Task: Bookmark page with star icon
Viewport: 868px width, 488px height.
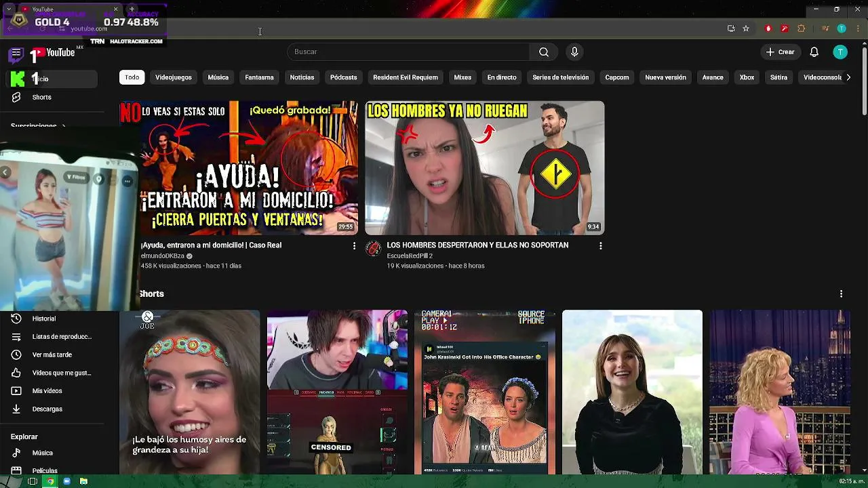Action: click(x=746, y=28)
